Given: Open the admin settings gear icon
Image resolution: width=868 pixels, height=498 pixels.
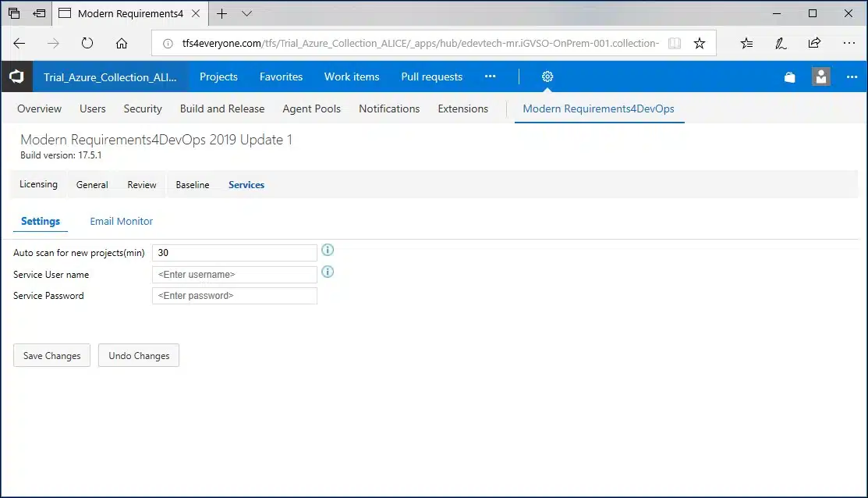Looking at the screenshot, I should (547, 76).
